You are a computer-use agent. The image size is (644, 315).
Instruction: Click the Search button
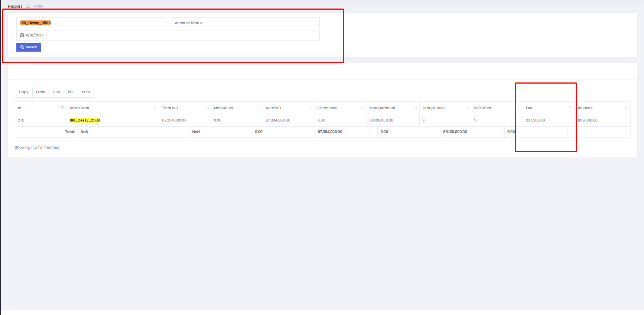[29, 47]
